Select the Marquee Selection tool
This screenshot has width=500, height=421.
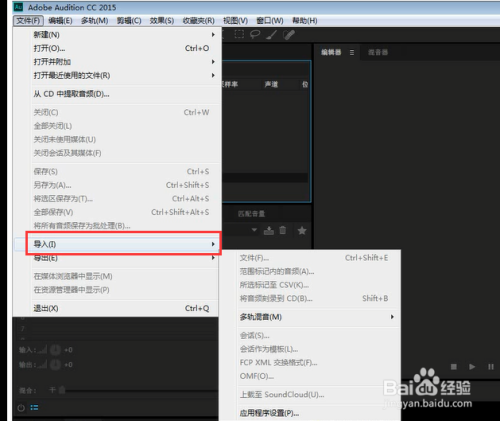[239, 34]
